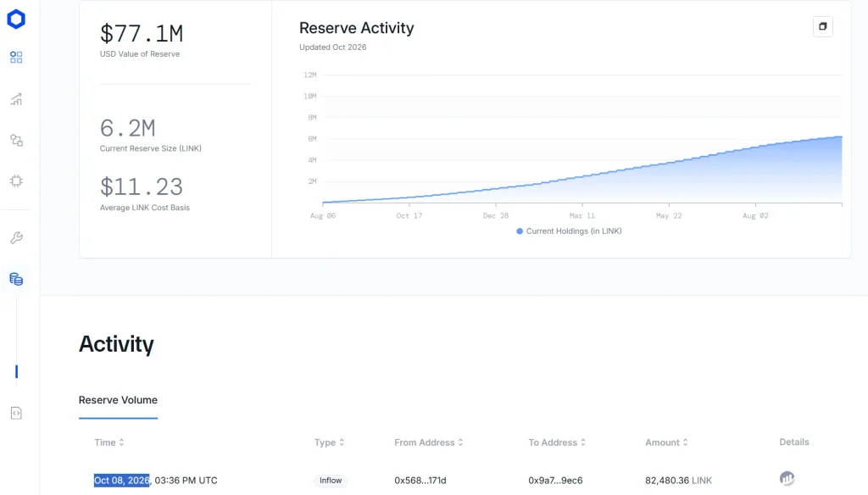Click the 12M y-axis label
Image resolution: width=868 pixels, height=495 pixels.
tap(310, 75)
